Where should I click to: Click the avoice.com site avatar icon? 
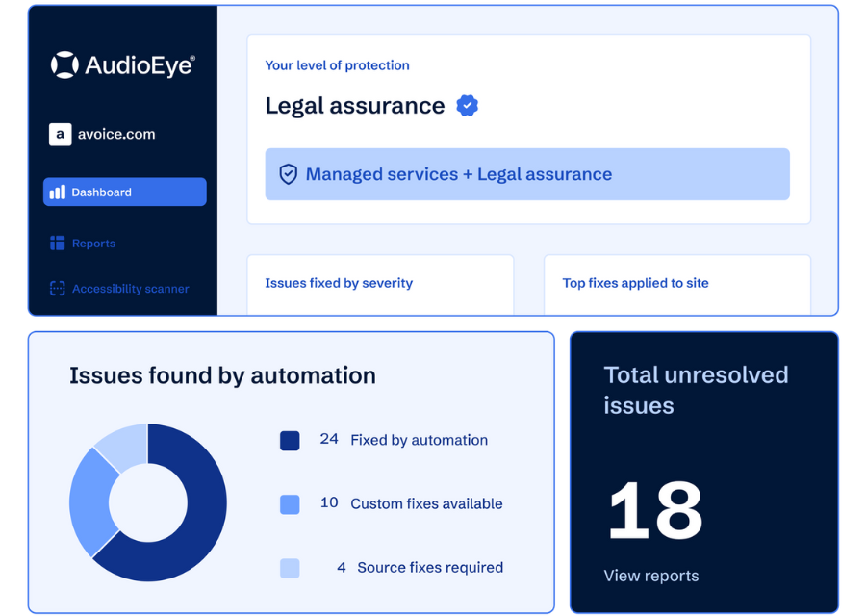tap(60, 135)
